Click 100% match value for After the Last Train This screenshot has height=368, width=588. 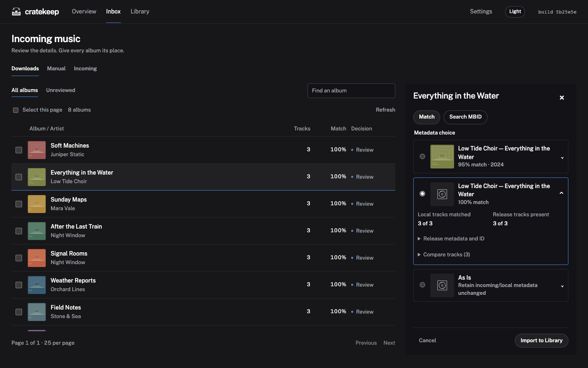pos(338,231)
